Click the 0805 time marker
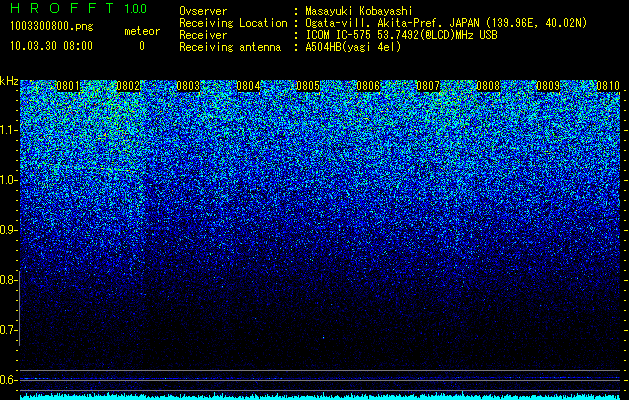Viewport: 629px width, 400px height. (x=308, y=86)
